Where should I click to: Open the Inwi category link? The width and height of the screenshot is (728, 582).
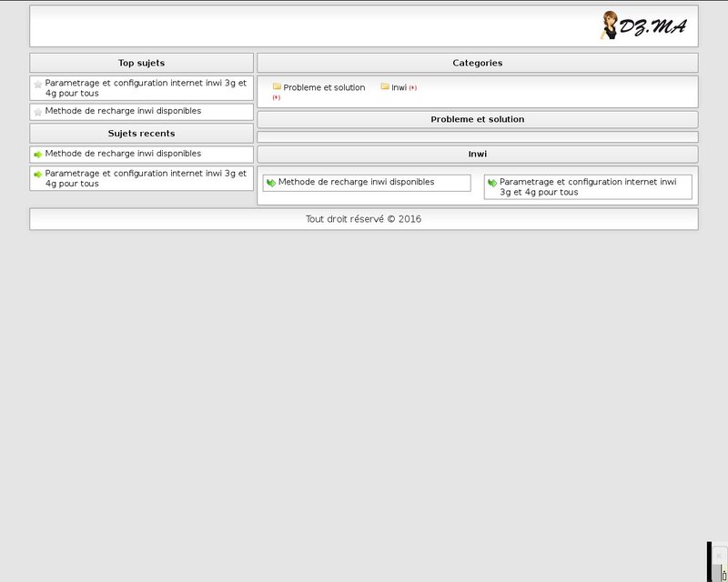pyautogui.click(x=399, y=87)
